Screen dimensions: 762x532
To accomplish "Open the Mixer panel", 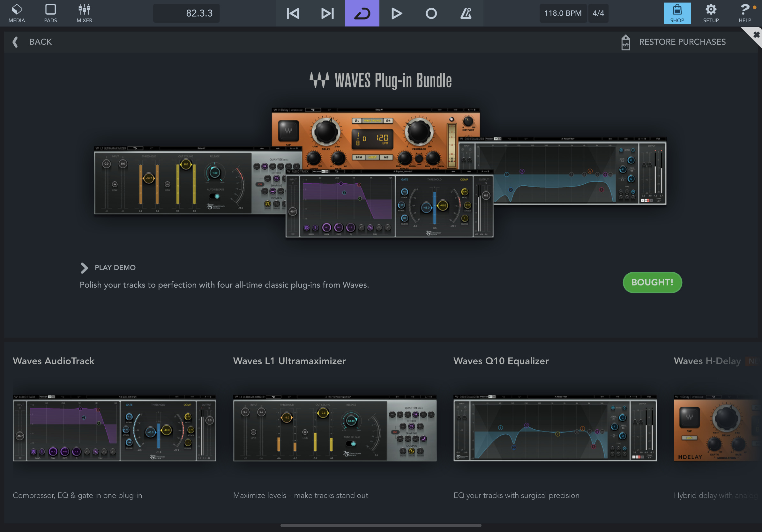I will coord(84,13).
